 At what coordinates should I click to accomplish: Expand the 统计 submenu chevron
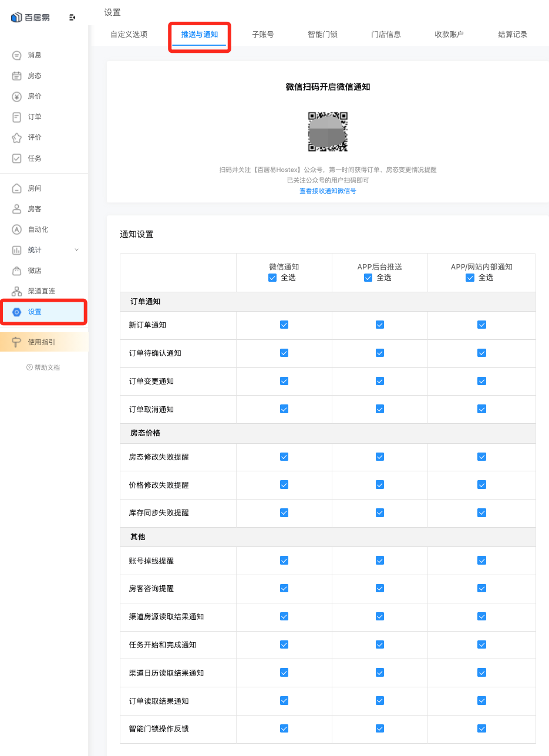(x=76, y=250)
